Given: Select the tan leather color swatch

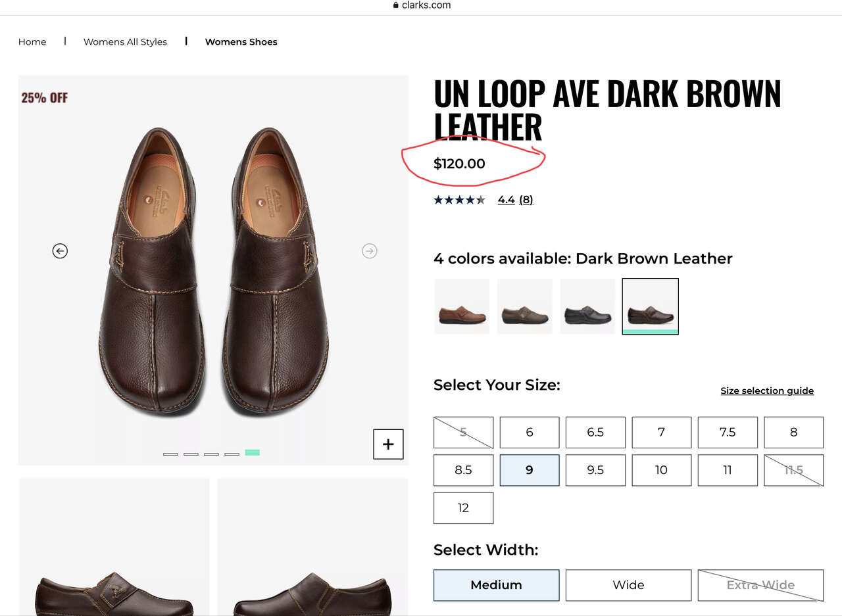Looking at the screenshot, I should pos(462,306).
